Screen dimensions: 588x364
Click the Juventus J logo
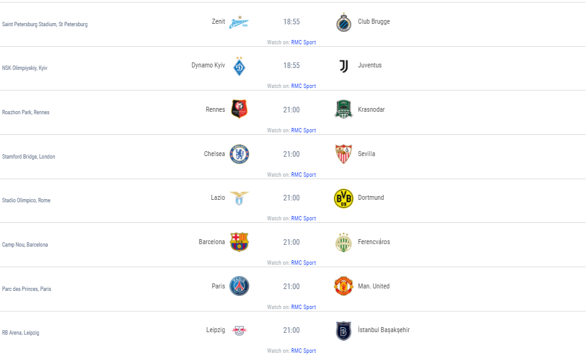344,66
